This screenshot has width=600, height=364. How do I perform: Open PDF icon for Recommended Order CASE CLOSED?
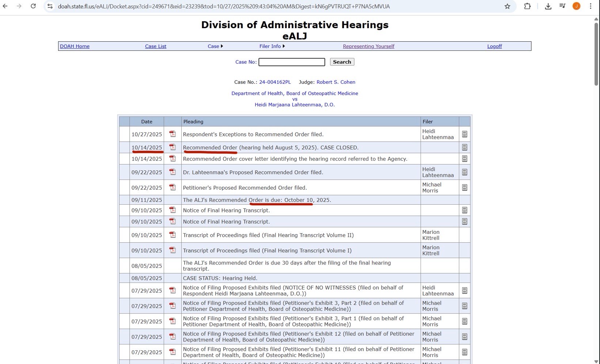[172, 147]
